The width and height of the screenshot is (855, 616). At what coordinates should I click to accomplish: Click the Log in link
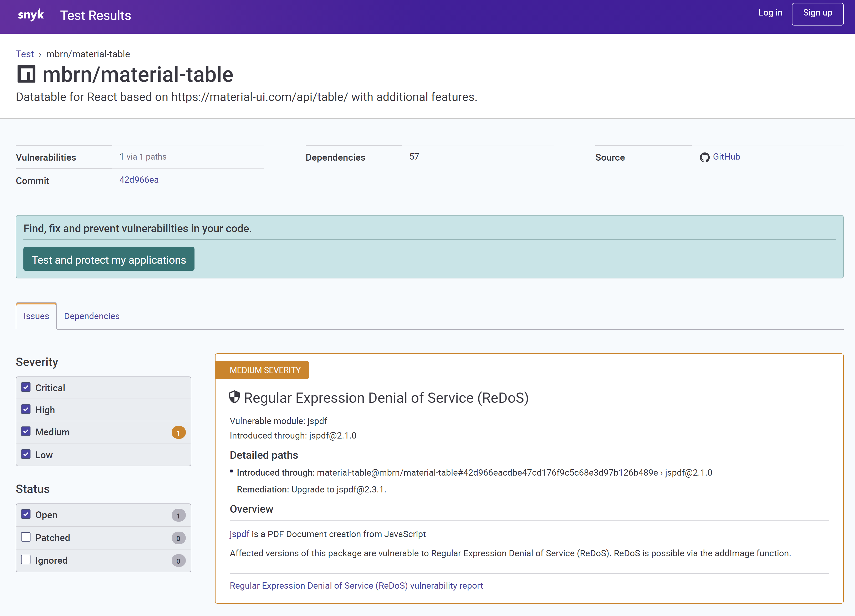(770, 13)
